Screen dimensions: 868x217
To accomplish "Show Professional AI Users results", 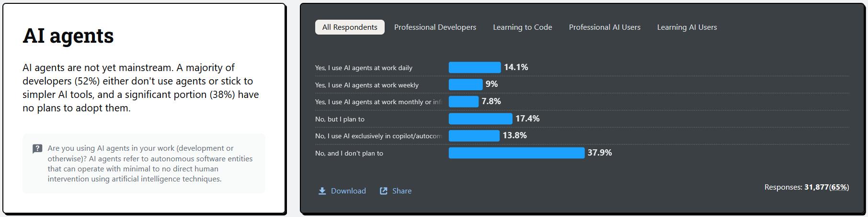I will [605, 27].
